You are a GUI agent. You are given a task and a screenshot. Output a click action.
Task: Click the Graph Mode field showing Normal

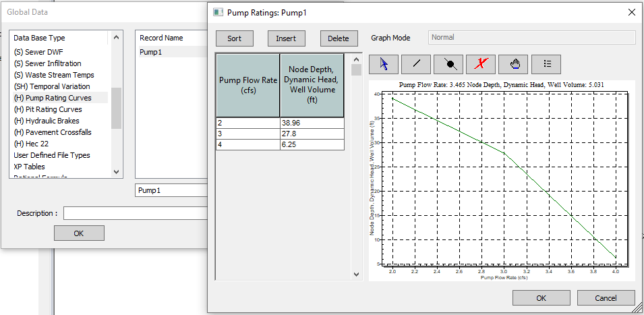point(531,37)
